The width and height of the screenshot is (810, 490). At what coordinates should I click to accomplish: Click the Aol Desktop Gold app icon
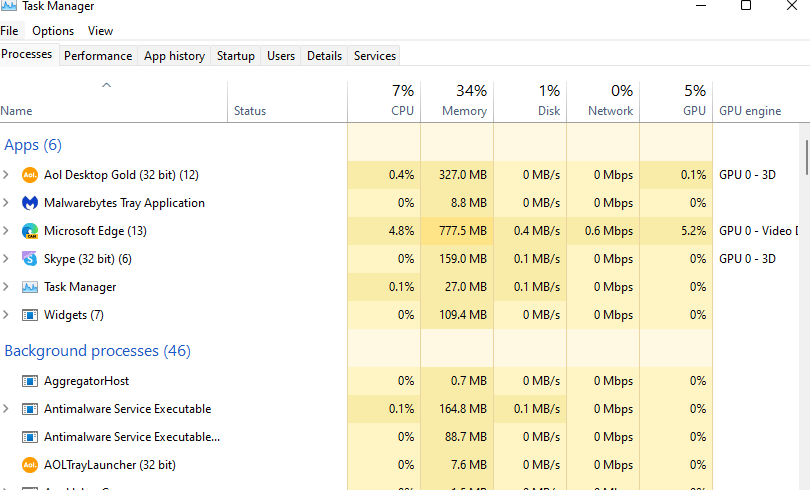(30, 175)
